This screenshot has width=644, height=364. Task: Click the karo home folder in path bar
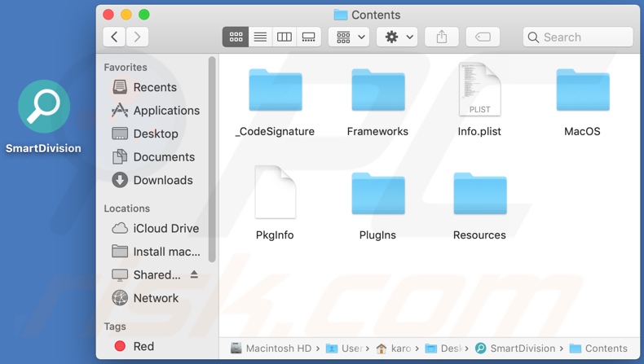[x=394, y=349]
